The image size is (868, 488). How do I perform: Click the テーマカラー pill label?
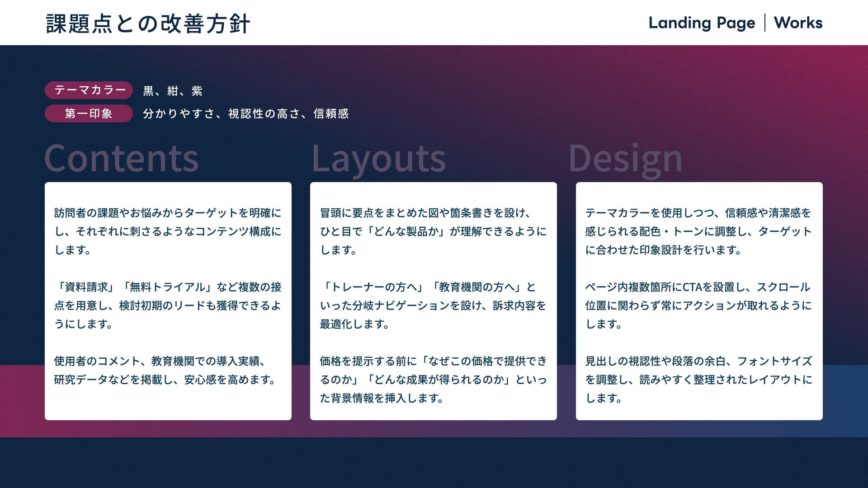pos(89,90)
